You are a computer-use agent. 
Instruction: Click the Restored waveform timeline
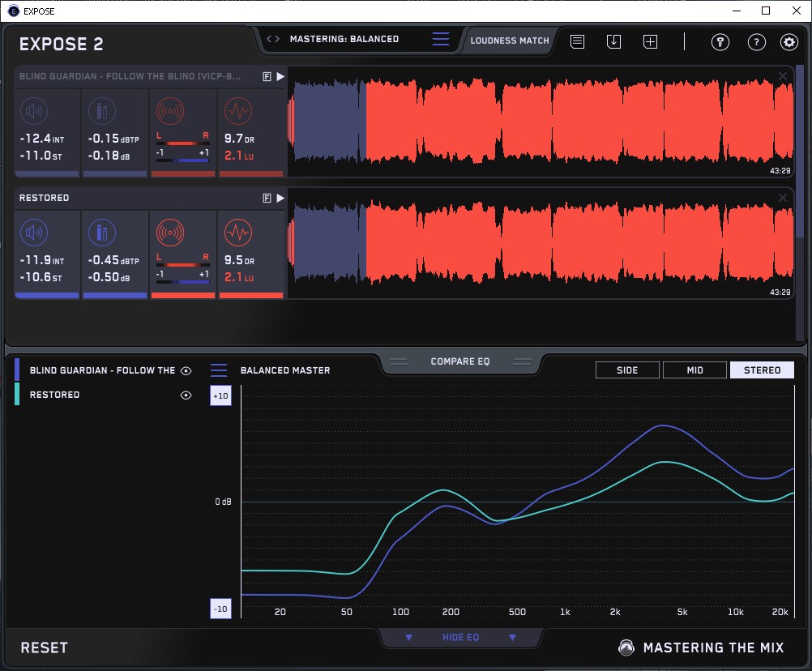point(541,243)
